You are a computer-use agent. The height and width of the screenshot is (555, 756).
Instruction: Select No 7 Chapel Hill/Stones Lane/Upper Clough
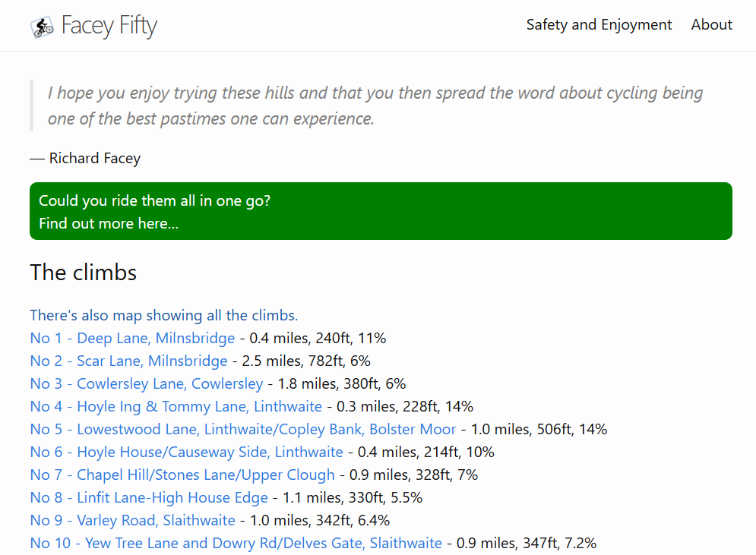[182, 475]
